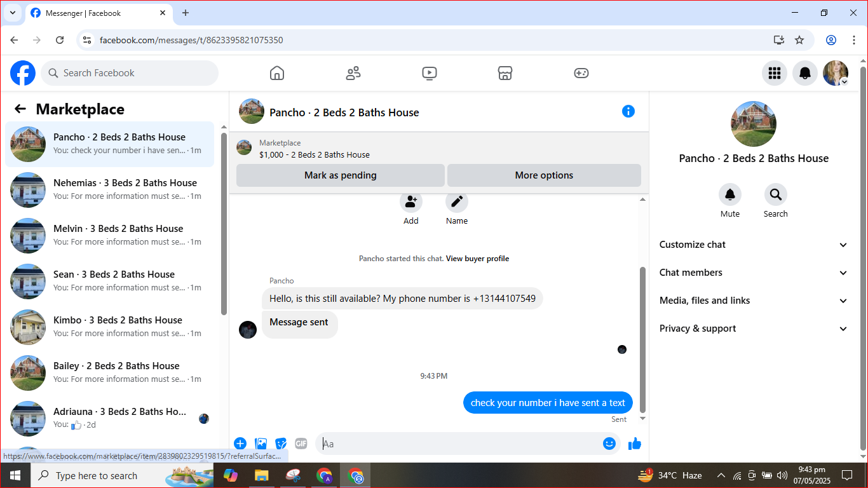Add people to the chat
The width and height of the screenshot is (868, 488).
coord(411,202)
